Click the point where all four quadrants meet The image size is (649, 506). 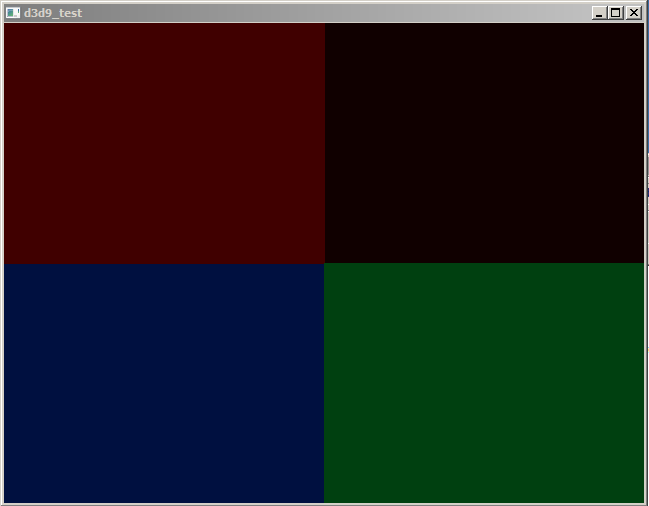[324, 263]
